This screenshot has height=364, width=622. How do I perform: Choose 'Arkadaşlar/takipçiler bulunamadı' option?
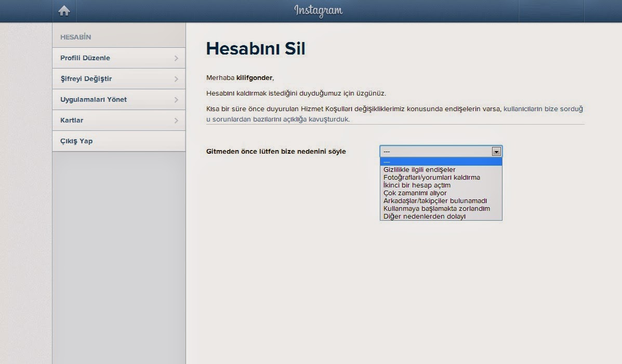click(x=441, y=200)
